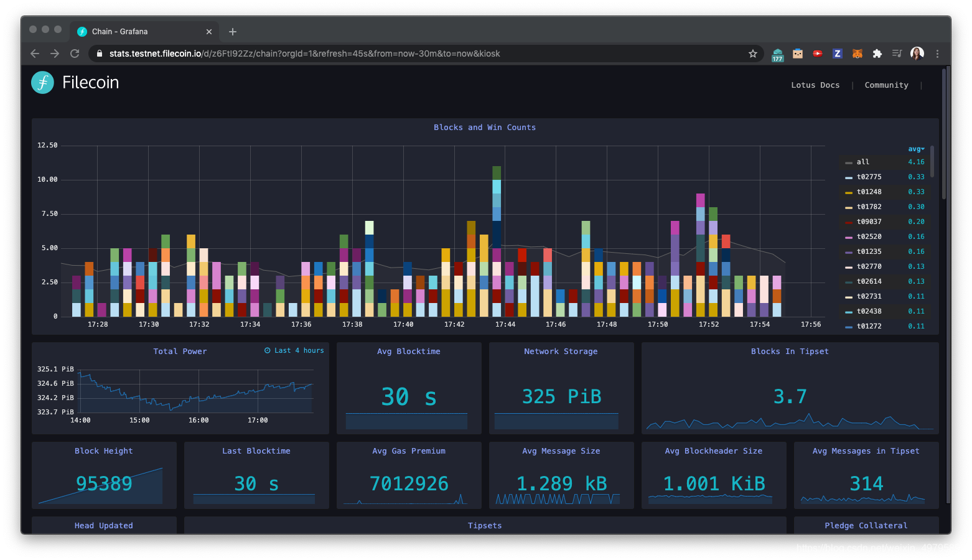Click the 1.289 kB message size value
Viewport: 972px width, 560px height.
pyautogui.click(x=562, y=483)
